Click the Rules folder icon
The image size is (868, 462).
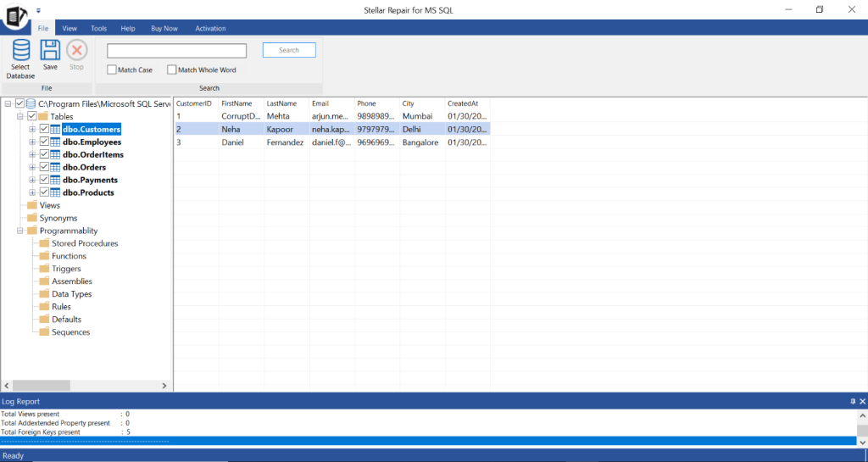pos(44,306)
